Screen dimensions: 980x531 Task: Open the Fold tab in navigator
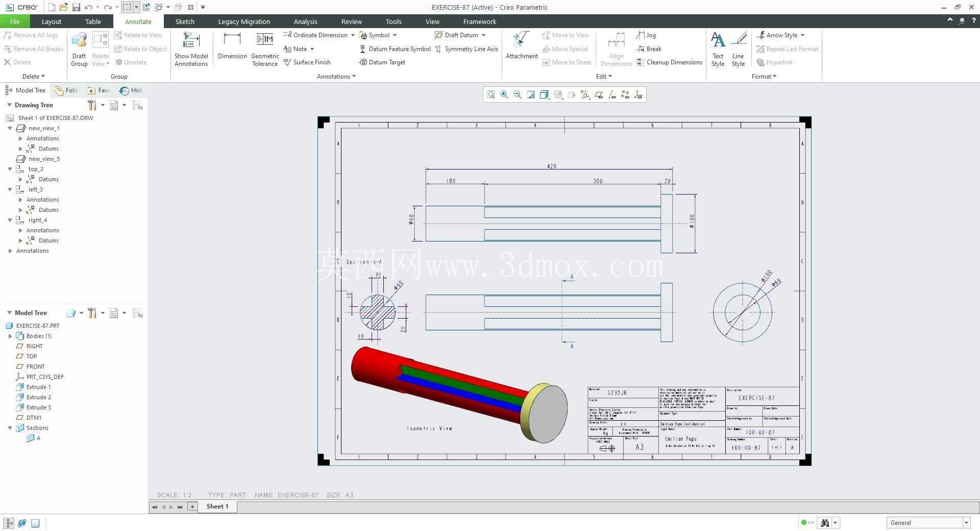[x=66, y=90]
